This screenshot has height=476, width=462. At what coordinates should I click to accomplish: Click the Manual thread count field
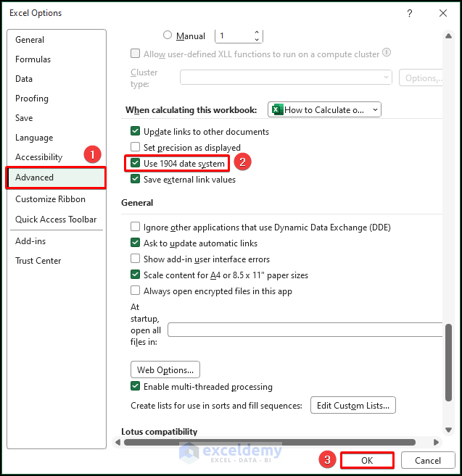tap(234, 36)
